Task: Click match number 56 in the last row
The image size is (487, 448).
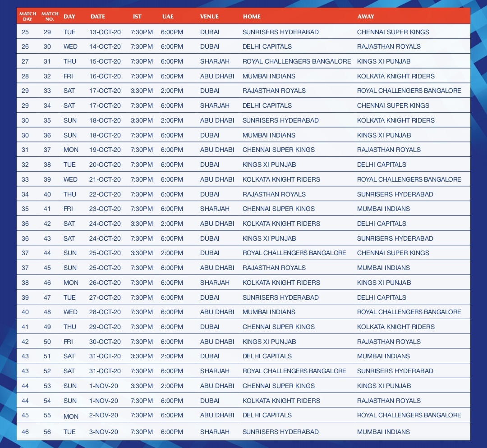Action: (x=47, y=432)
